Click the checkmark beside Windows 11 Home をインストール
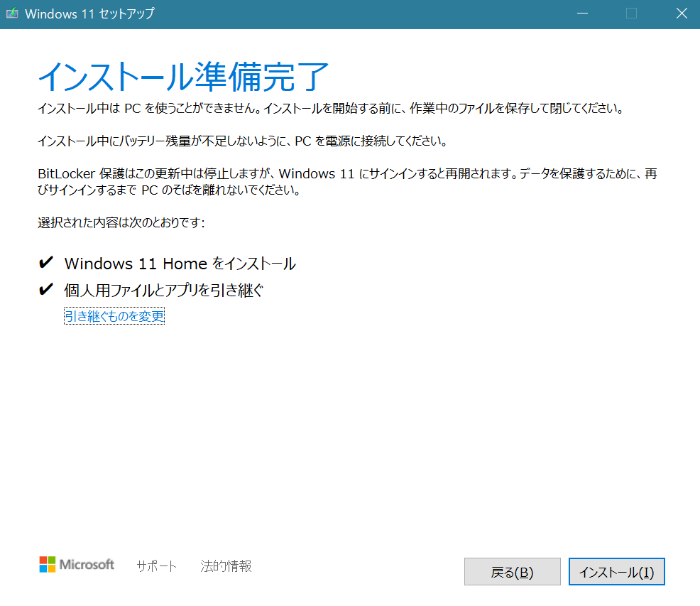This screenshot has height=606, width=700. click(46, 262)
